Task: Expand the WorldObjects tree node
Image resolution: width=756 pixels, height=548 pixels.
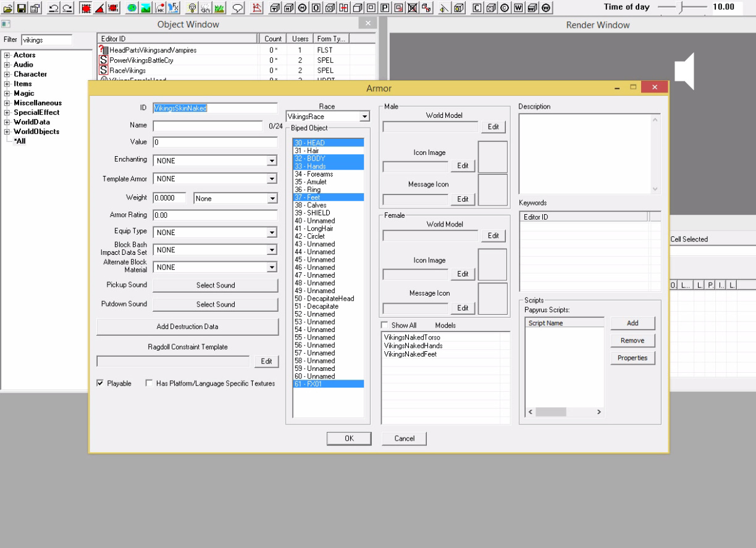Action: 7,131
